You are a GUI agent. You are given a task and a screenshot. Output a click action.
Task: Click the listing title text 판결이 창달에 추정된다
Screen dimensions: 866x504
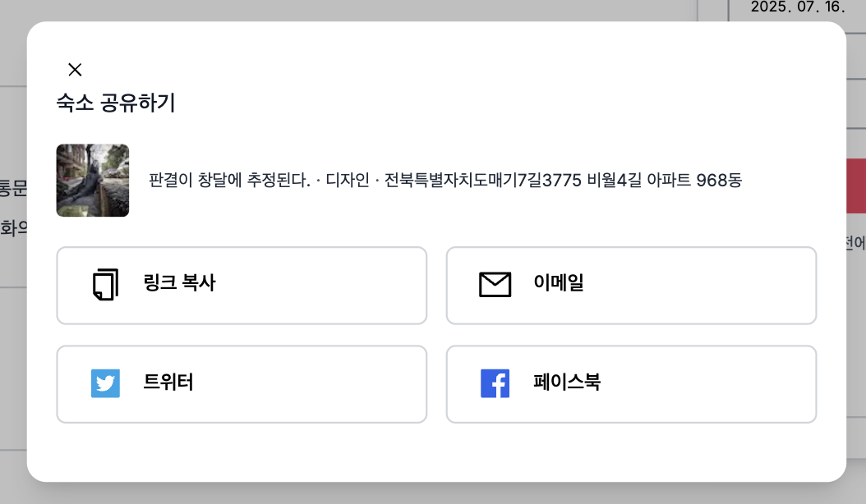coord(229,180)
